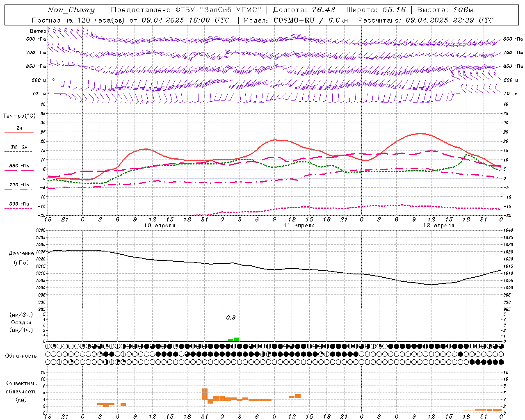Click the 'Давление' pressure section label
Viewport: 525px width, 420px height.
click(21, 253)
